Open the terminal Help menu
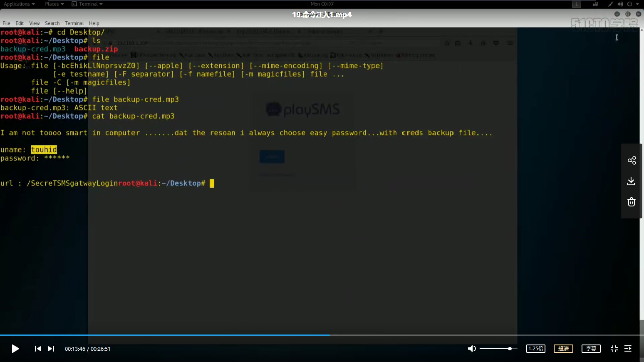 click(94, 23)
